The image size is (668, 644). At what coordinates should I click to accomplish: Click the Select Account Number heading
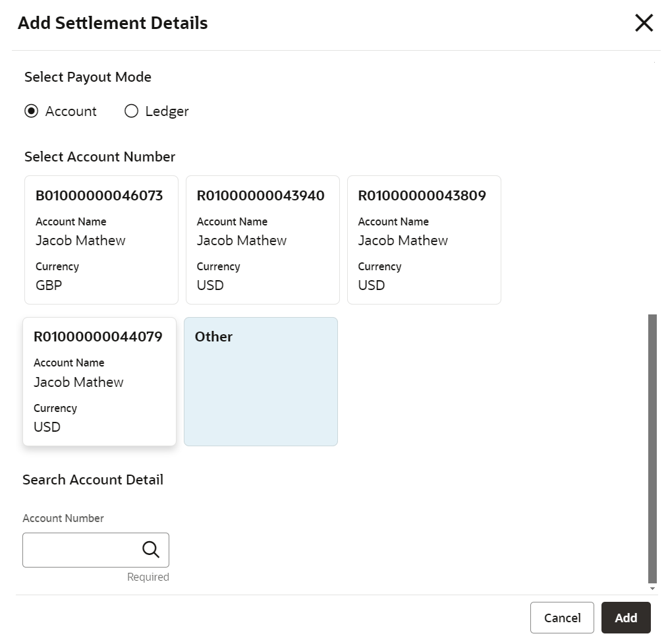tap(99, 157)
